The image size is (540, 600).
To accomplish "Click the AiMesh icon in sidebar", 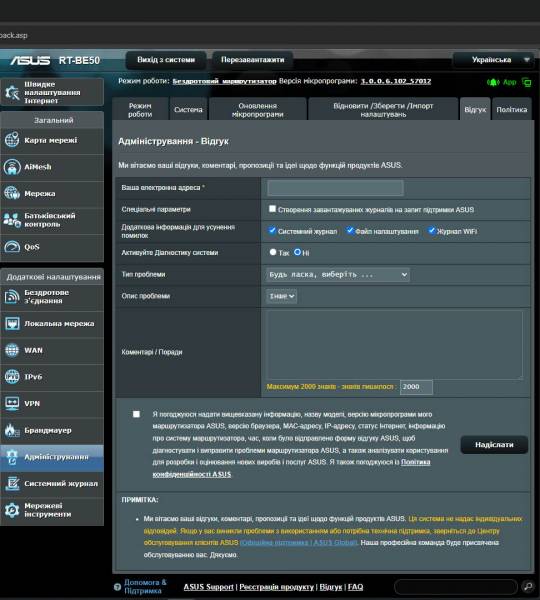I will click(x=12, y=167).
